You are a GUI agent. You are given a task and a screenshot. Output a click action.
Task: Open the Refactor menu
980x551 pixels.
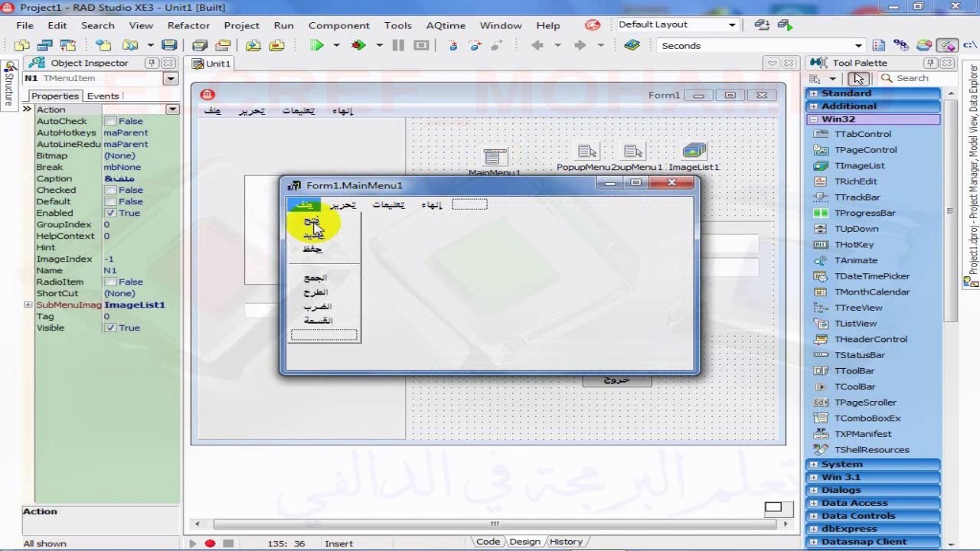pyautogui.click(x=188, y=25)
